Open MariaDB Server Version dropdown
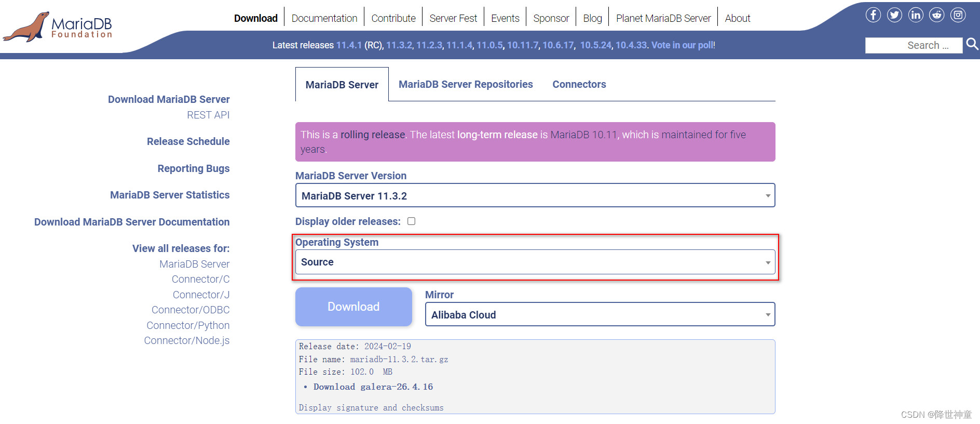This screenshot has height=424, width=980. click(x=535, y=195)
